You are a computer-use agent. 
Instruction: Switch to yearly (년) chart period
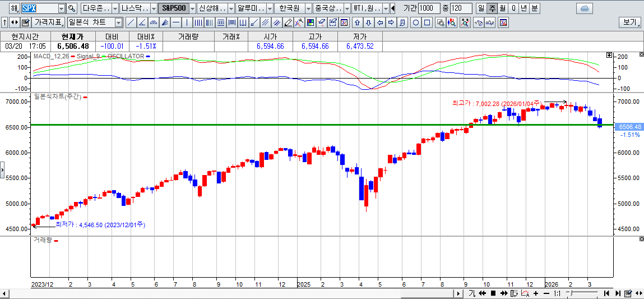pos(523,8)
